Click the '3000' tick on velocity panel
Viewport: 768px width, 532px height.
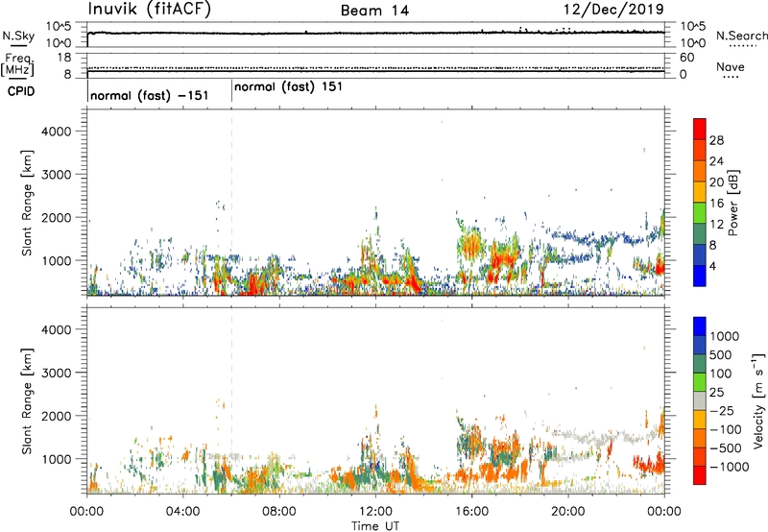pyautogui.click(x=57, y=373)
